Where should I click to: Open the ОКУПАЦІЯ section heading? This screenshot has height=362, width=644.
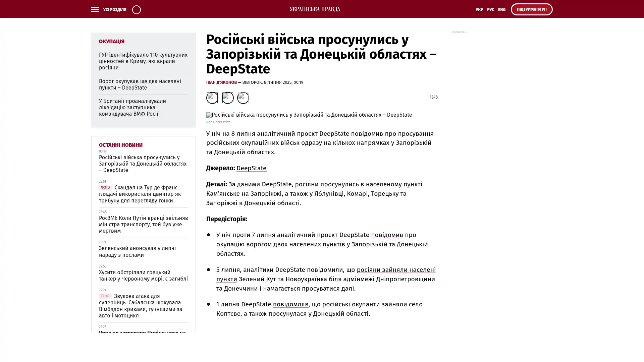tap(111, 42)
